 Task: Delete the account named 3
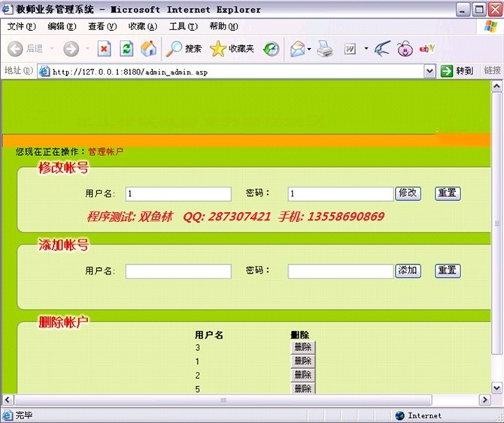point(303,348)
